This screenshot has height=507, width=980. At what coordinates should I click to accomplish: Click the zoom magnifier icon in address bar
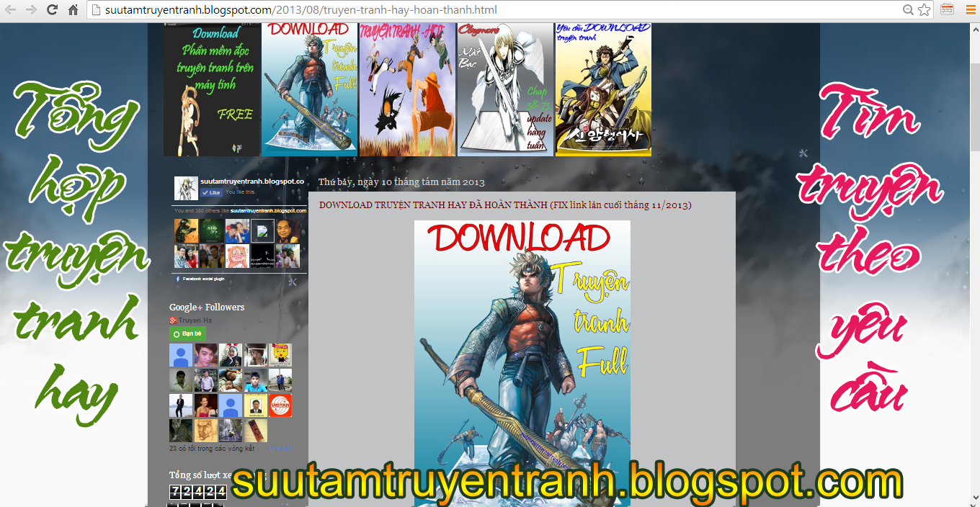[x=909, y=10]
